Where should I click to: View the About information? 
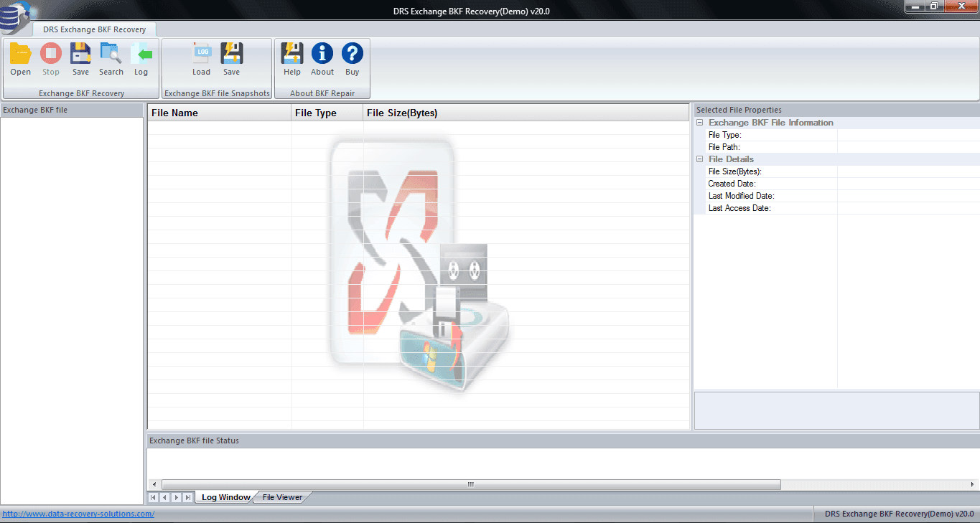click(322, 57)
